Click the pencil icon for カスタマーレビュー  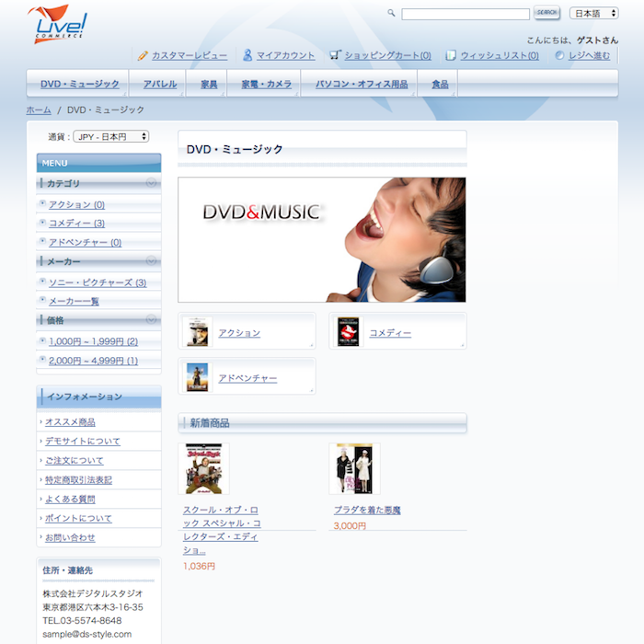point(143,55)
